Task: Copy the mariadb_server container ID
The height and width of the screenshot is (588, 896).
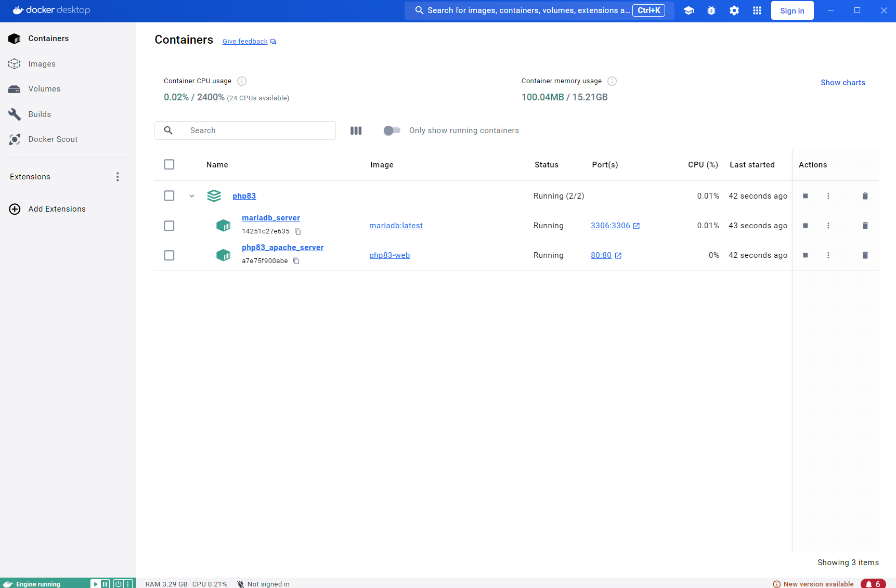Action: point(298,231)
